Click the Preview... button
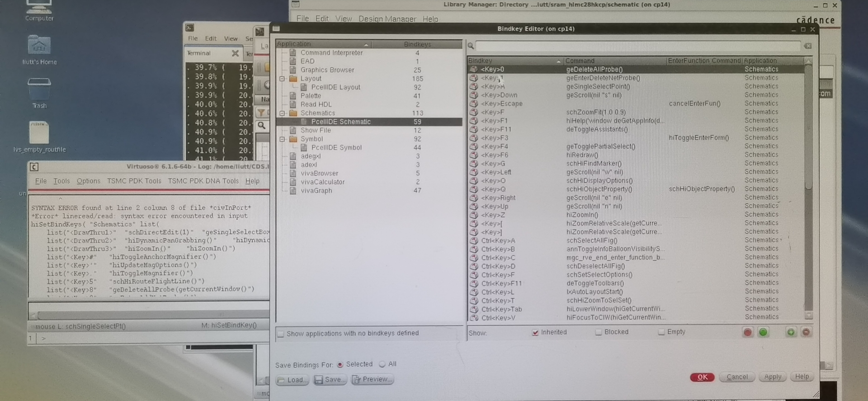The image size is (868, 401). (372, 379)
